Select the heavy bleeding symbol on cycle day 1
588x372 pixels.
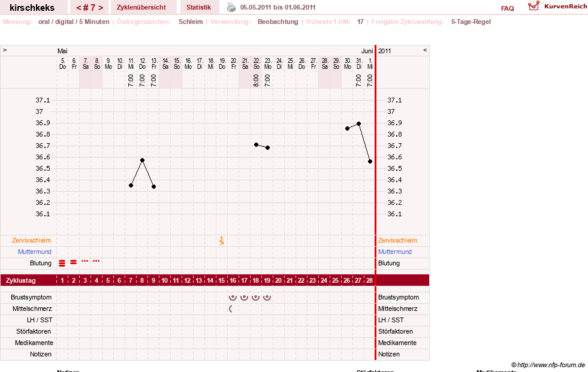(x=62, y=264)
